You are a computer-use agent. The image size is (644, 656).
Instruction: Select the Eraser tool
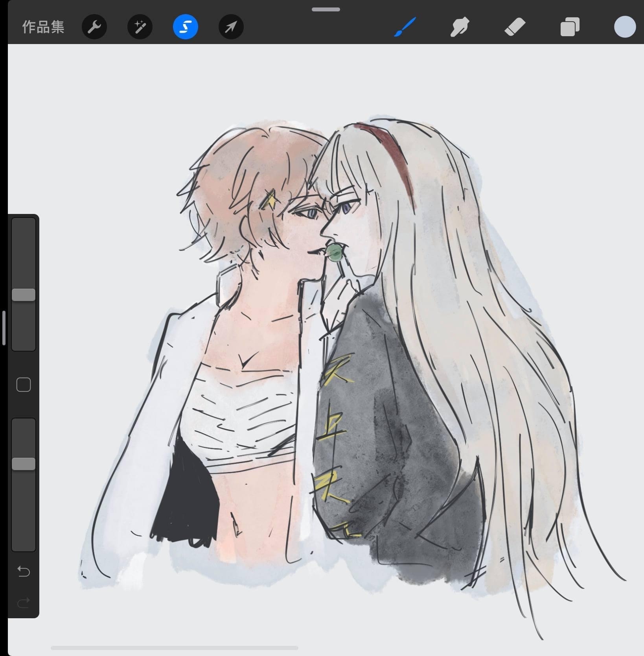point(515,27)
